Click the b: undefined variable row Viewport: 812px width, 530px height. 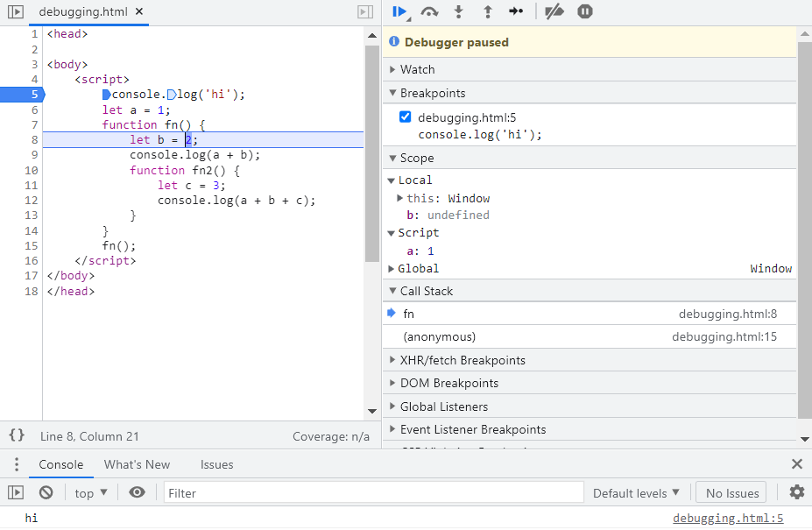448,215
